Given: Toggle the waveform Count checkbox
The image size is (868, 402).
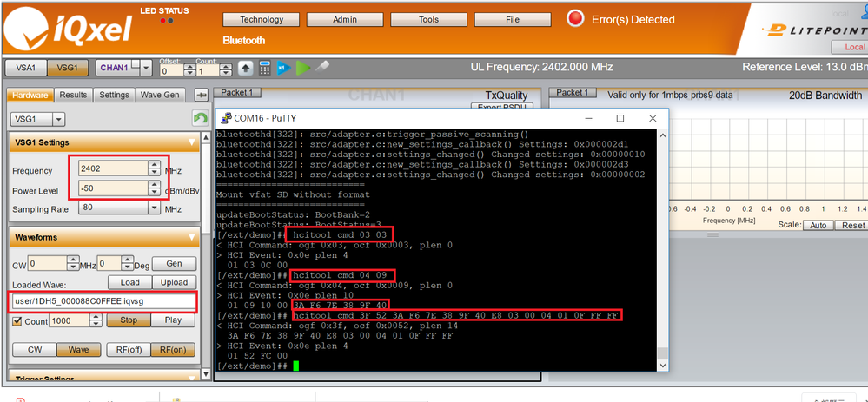Looking at the screenshot, I should [17, 320].
